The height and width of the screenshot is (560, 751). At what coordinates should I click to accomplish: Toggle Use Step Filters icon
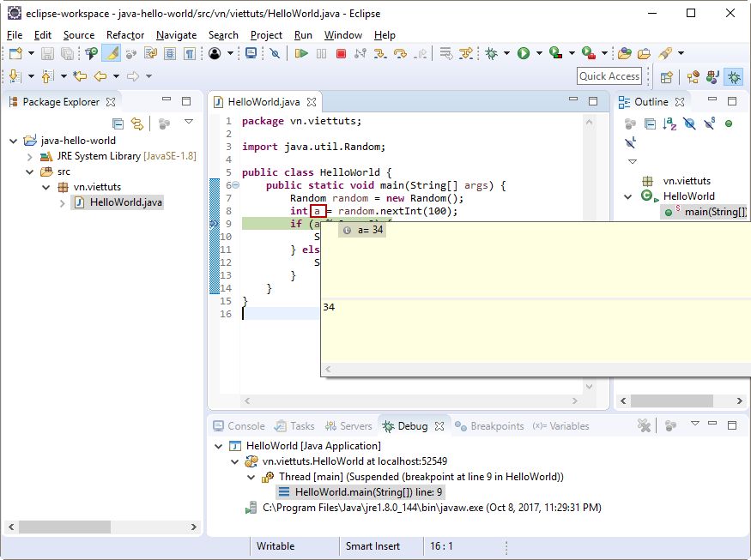pos(465,53)
